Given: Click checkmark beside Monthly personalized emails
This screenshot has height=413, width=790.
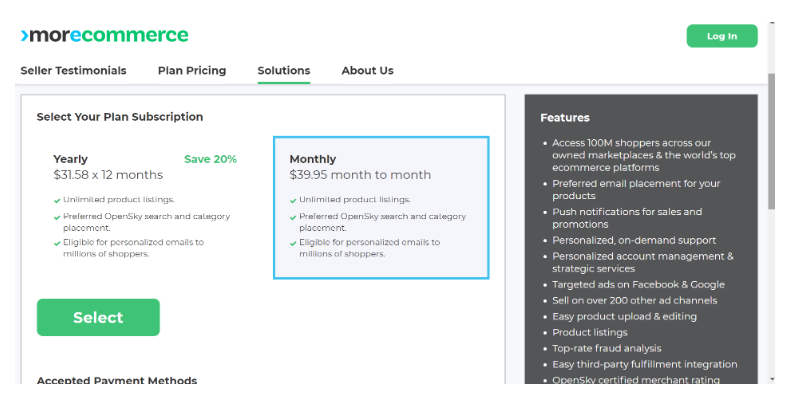Looking at the screenshot, I should 293,243.
